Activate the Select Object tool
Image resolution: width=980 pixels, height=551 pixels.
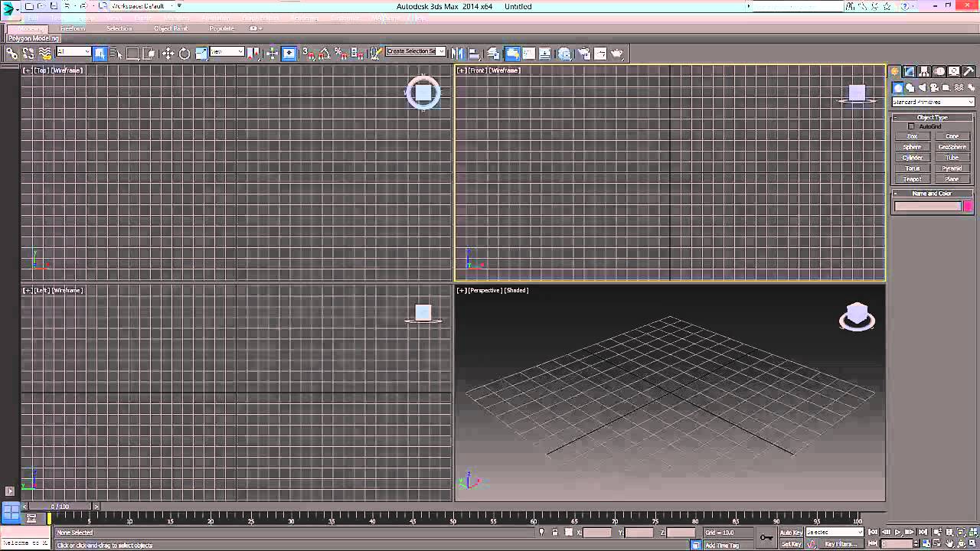point(100,54)
